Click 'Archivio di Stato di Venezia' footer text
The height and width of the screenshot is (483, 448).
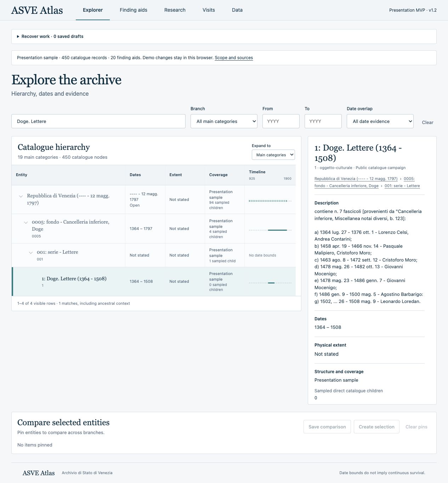point(87,473)
